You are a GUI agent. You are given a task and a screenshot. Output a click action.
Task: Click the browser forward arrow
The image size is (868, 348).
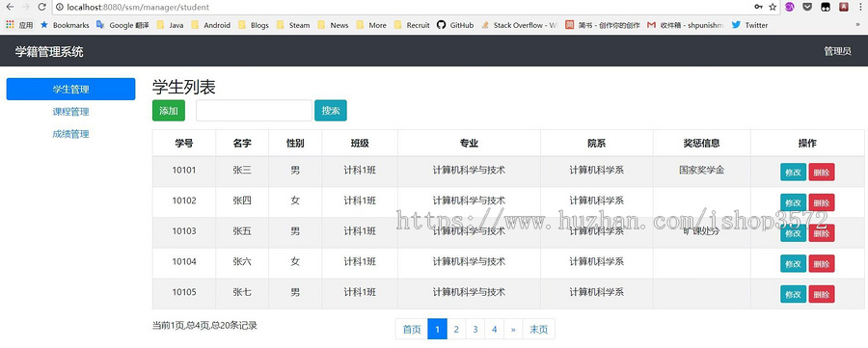point(25,7)
